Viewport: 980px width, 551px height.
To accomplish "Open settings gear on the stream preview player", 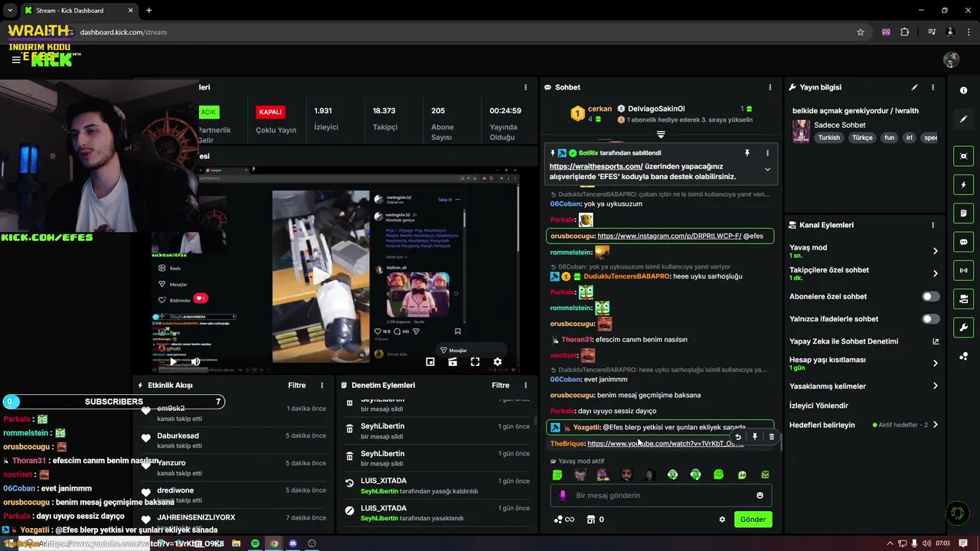I will tap(498, 361).
